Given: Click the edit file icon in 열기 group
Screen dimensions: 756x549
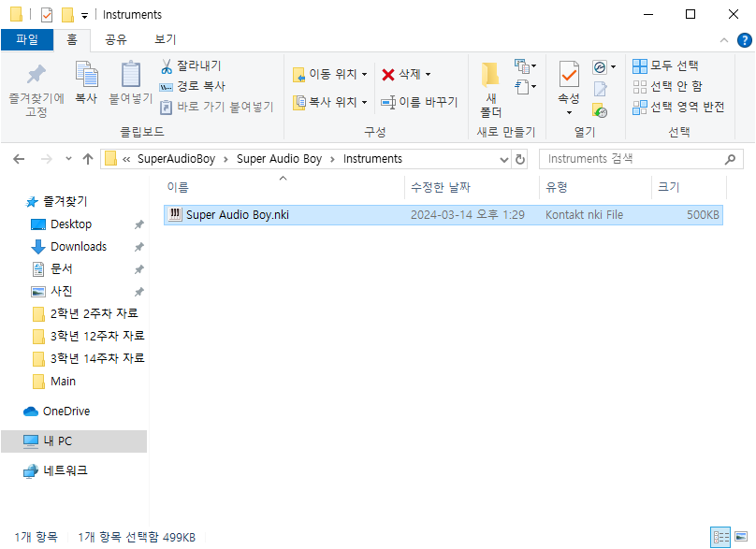Looking at the screenshot, I should pos(601,89).
